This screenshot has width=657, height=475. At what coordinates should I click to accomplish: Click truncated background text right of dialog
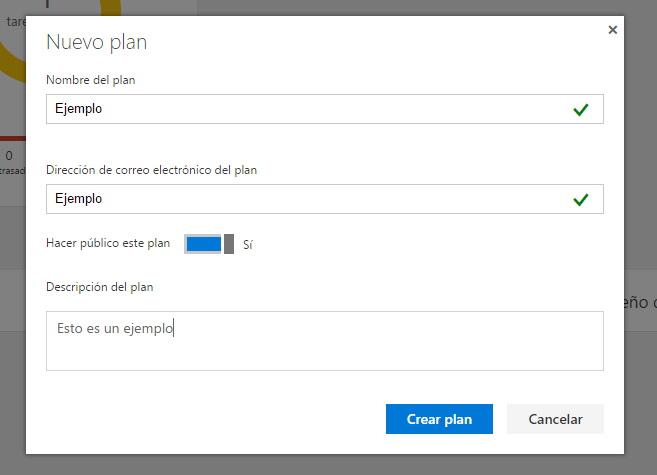[641, 301]
